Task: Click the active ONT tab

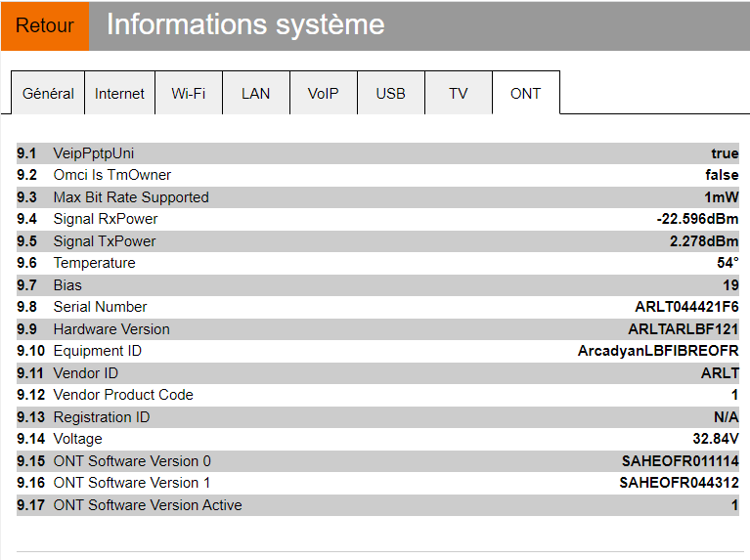Action: [525, 94]
